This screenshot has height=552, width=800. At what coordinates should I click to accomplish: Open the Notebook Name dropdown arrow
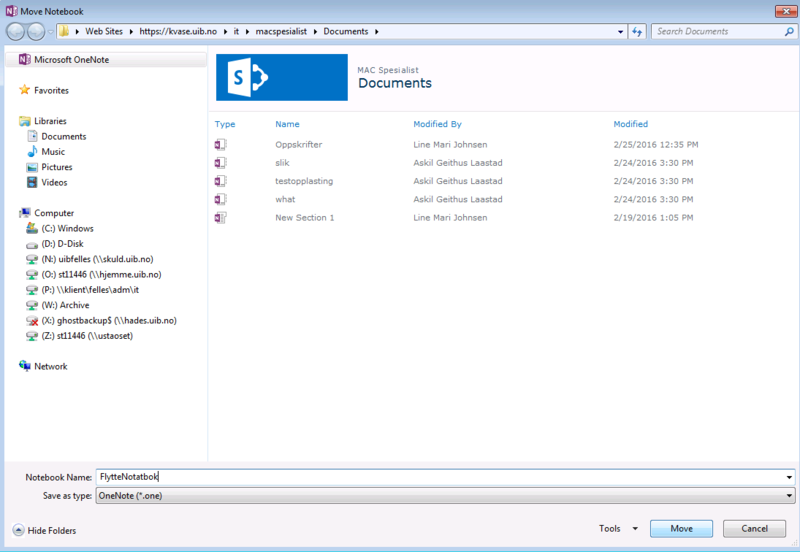tap(790, 478)
